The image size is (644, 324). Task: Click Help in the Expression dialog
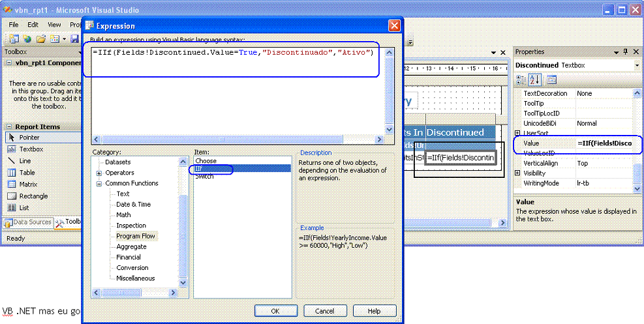[x=374, y=311]
